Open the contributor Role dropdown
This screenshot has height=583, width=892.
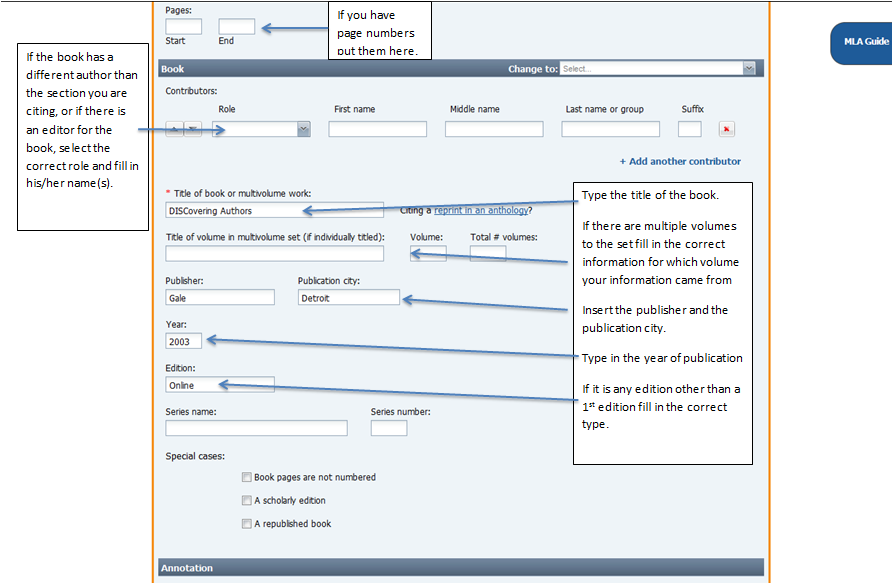255,129
